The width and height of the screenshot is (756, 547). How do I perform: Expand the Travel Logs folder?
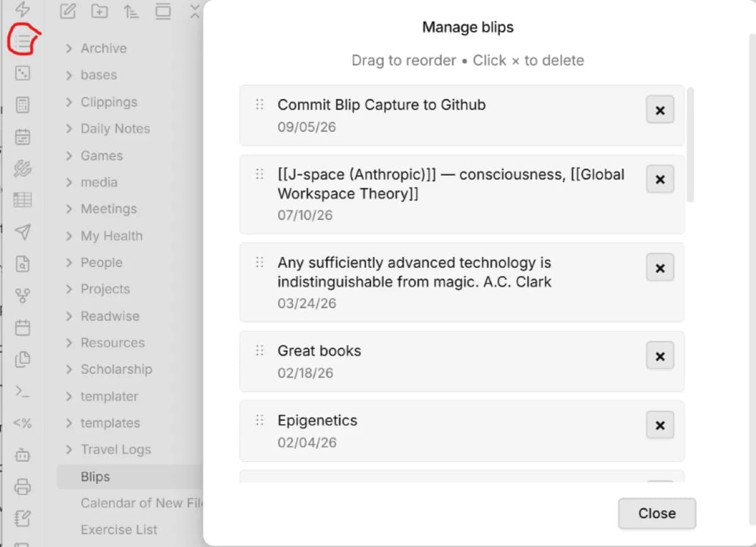pyautogui.click(x=69, y=449)
